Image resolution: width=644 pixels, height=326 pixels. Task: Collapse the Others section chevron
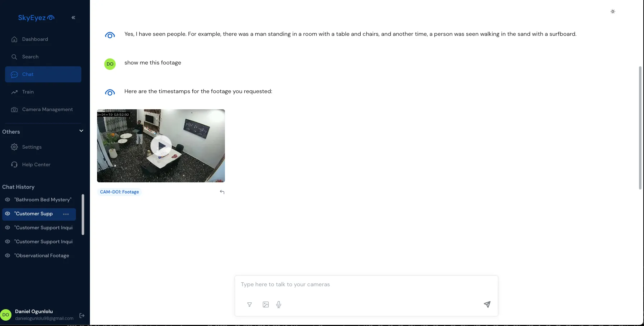pyautogui.click(x=81, y=131)
